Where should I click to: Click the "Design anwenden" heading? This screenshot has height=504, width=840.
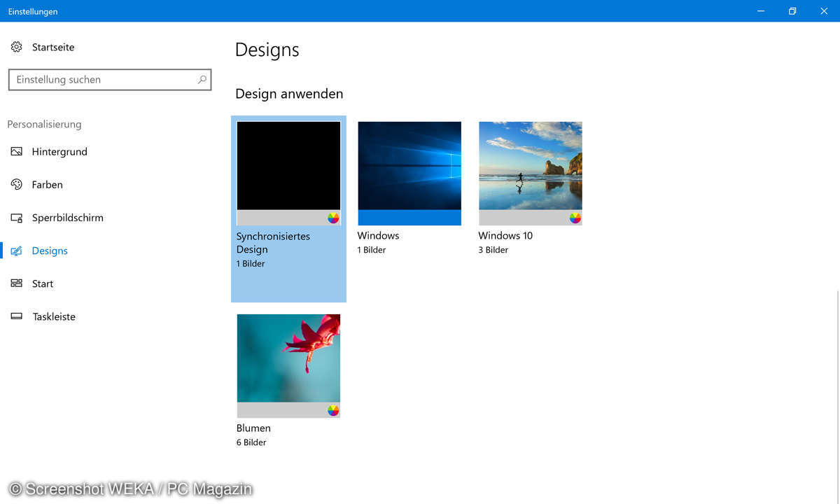coord(289,94)
